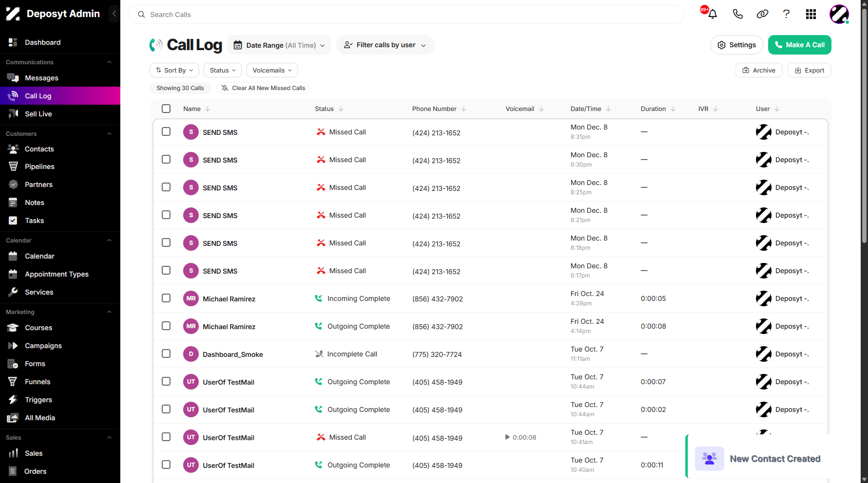
Task: Play the 0:00:08 voicemail recording
Action: (508, 437)
